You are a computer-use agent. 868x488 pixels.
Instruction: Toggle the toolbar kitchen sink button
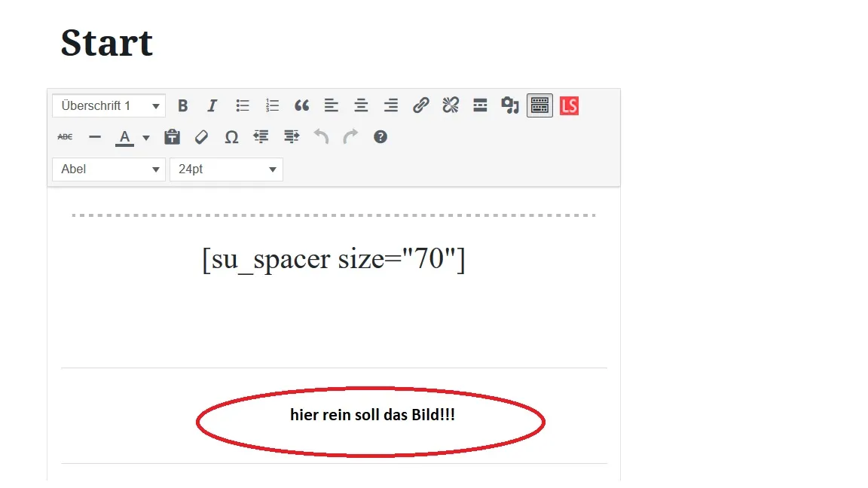[x=539, y=105]
